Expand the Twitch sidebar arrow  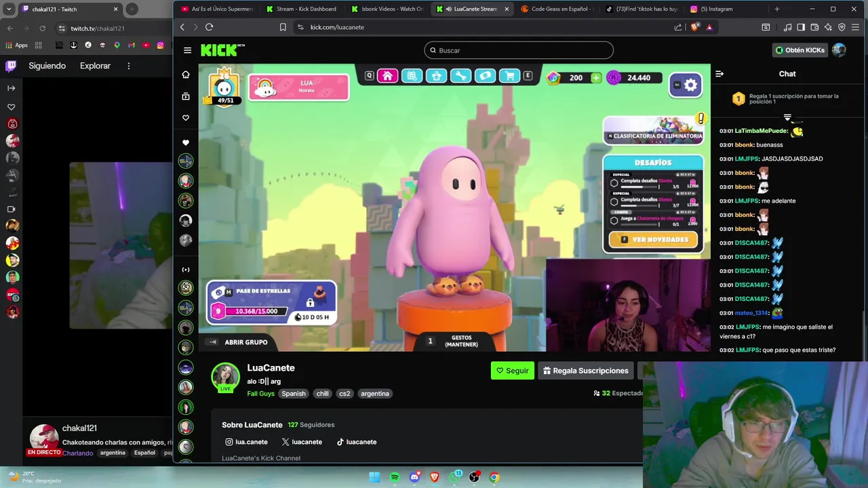coord(11,88)
